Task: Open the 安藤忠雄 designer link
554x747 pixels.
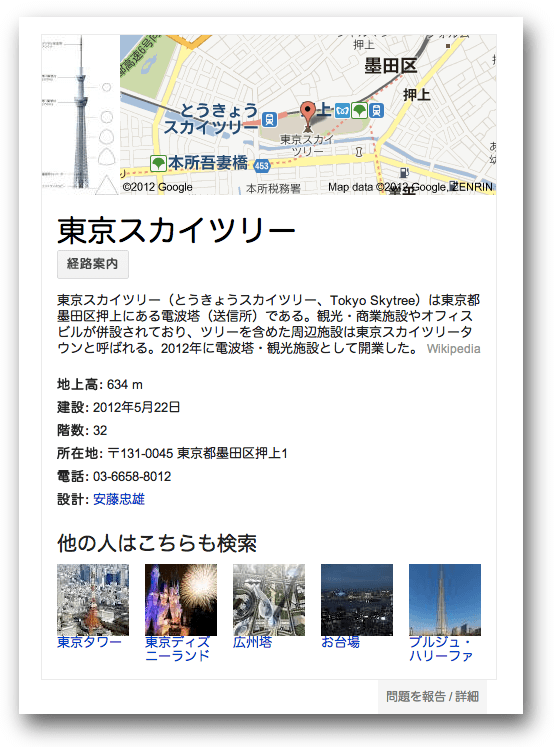Action: 119,499
